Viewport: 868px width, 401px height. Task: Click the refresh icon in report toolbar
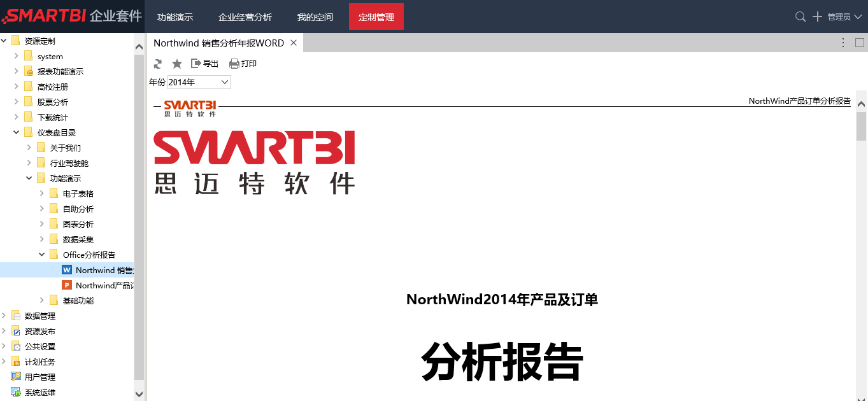[x=158, y=64]
